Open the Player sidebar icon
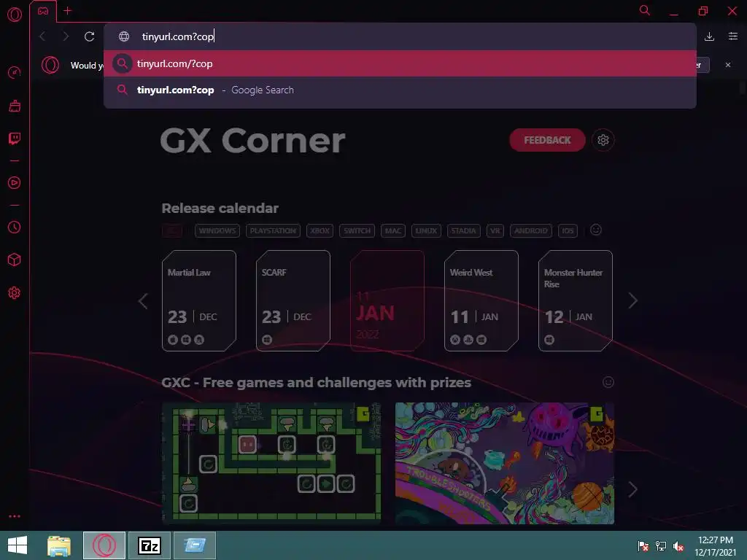This screenshot has height=560, width=747. click(15, 183)
